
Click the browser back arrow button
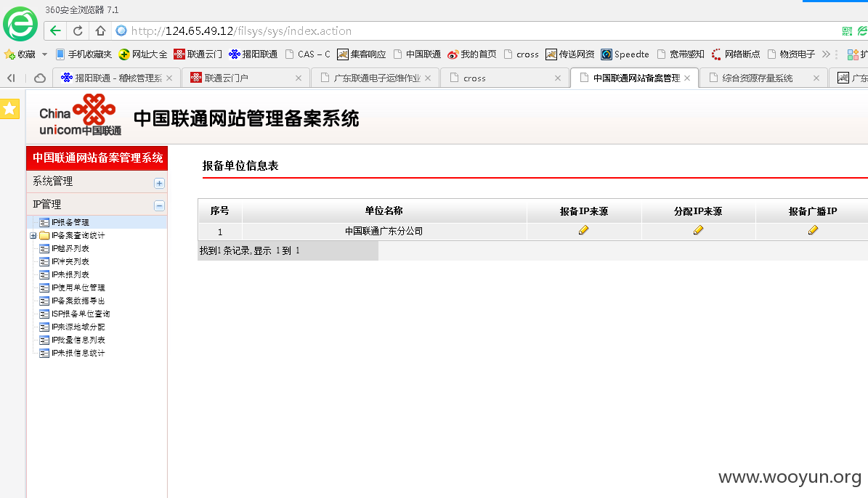point(55,31)
